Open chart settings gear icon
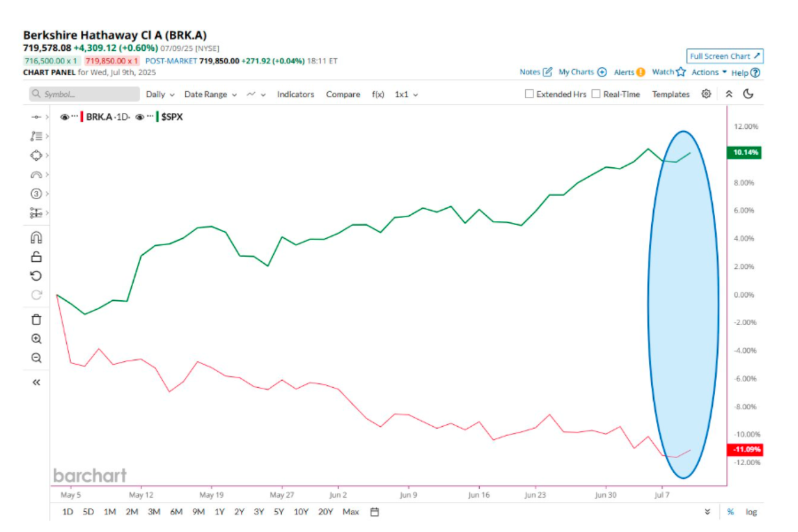 706,94
